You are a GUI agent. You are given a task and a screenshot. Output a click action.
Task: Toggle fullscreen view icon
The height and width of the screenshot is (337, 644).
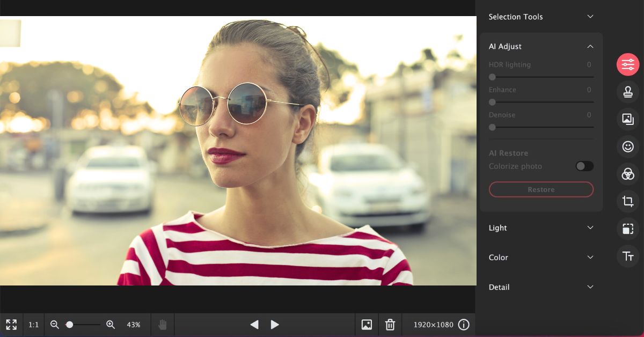[11, 325]
